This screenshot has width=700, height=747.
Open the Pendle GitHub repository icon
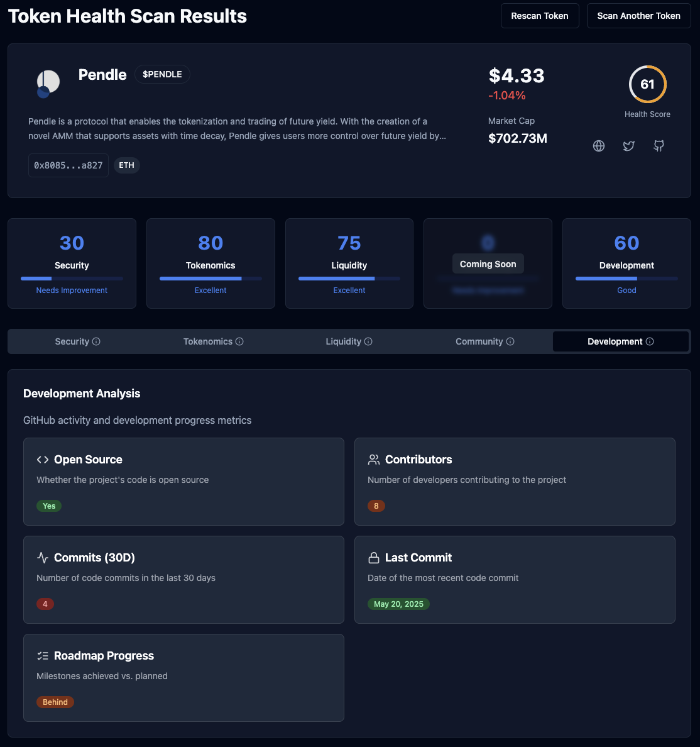[x=659, y=146]
